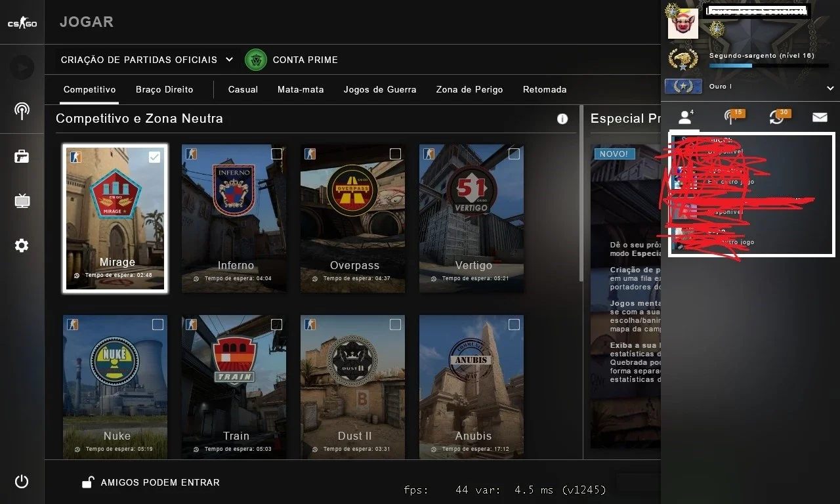Toggle Amigos Podem Entrar lobby permission
The width and height of the screenshot is (840, 504).
[150, 482]
